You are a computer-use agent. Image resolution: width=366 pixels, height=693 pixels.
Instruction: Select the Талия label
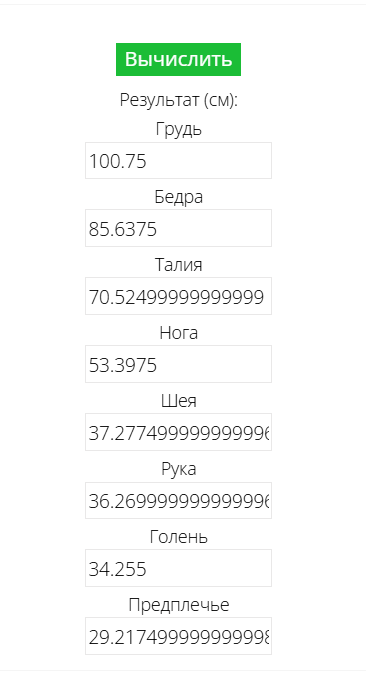click(179, 265)
